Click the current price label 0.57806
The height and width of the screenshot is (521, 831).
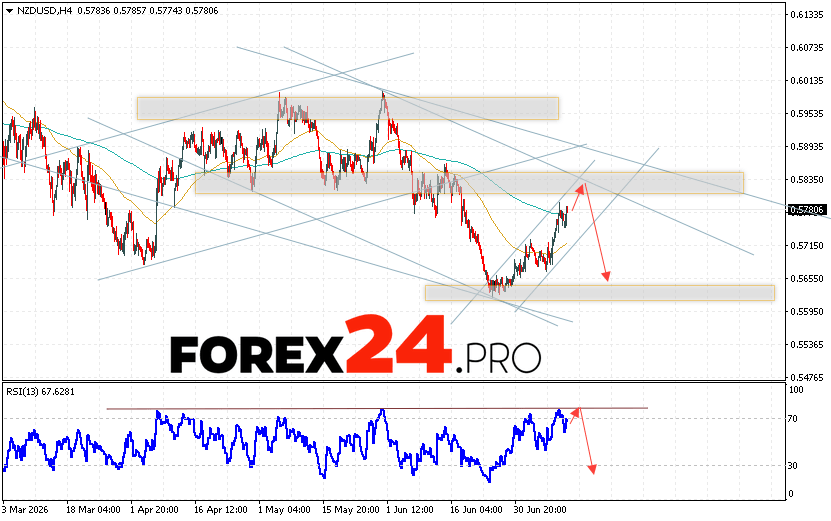(x=807, y=210)
